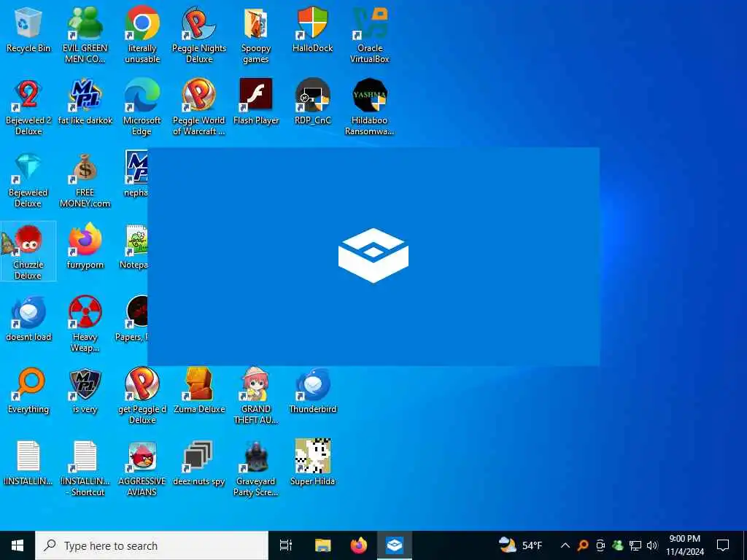Image resolution: width=747 pixels, height=560 pixels.
Task: Open the volume speaker tray icon
Action: (x=652, y=545)
